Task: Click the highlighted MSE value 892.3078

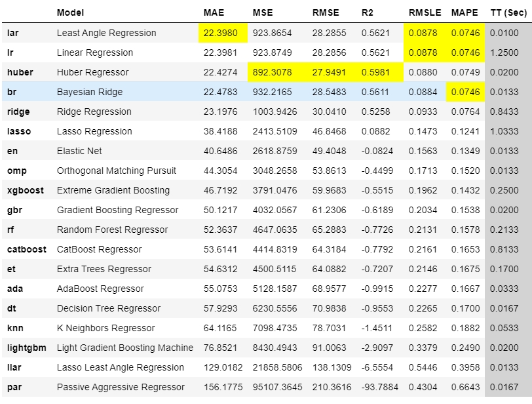Action: pos(275,72)
